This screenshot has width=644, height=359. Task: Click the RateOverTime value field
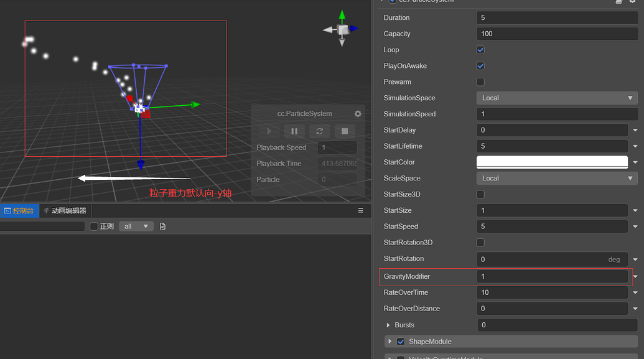tap(552, 292)
